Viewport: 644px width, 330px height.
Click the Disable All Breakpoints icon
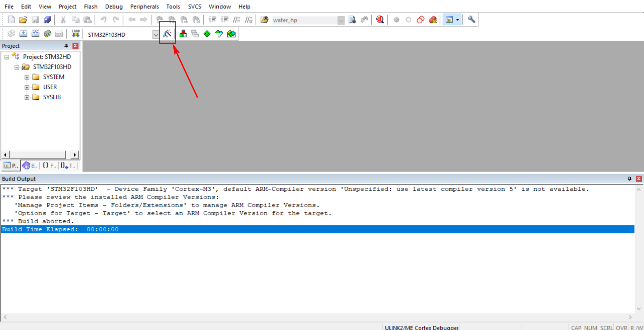[x=421, y=20]
